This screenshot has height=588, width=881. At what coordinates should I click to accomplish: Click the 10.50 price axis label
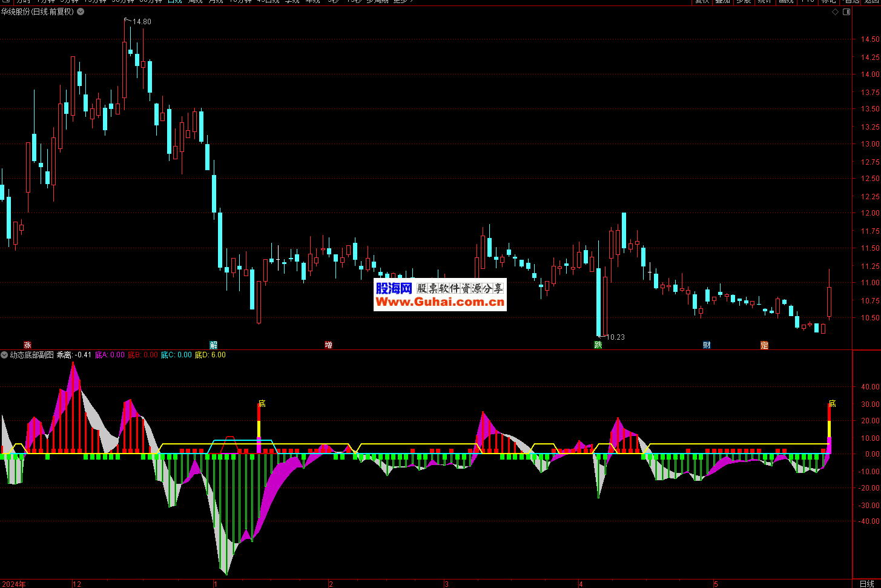pos(871,318)
